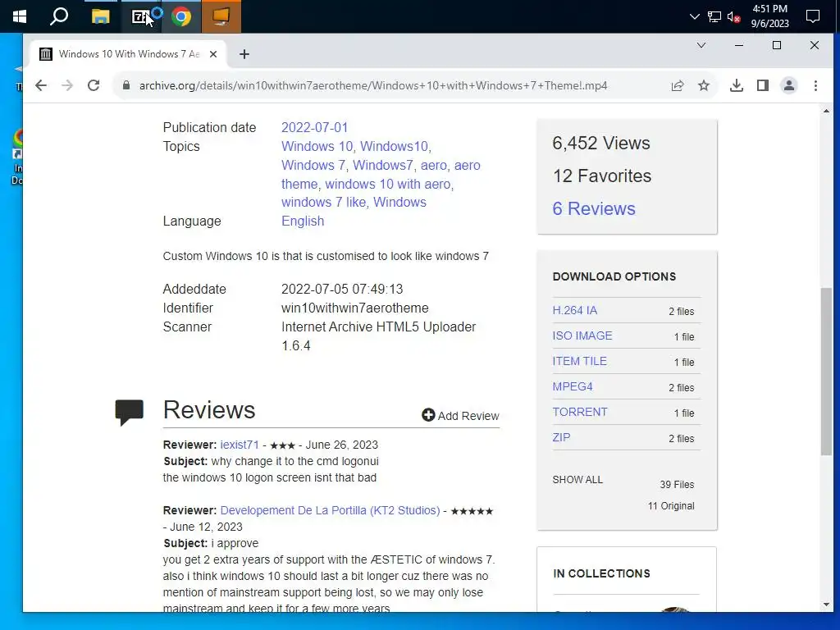840x630 pixels.
Task: Click the 6,452 Views text
Action: (x=601, y=143)
